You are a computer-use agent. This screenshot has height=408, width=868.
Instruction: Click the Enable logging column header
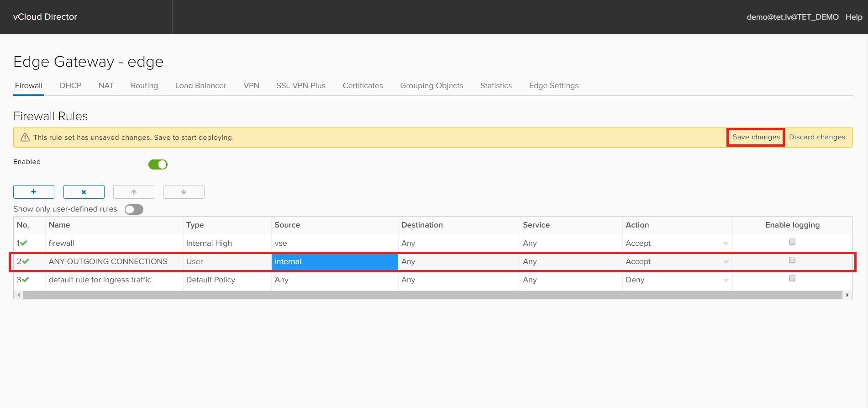coord(792,225)
